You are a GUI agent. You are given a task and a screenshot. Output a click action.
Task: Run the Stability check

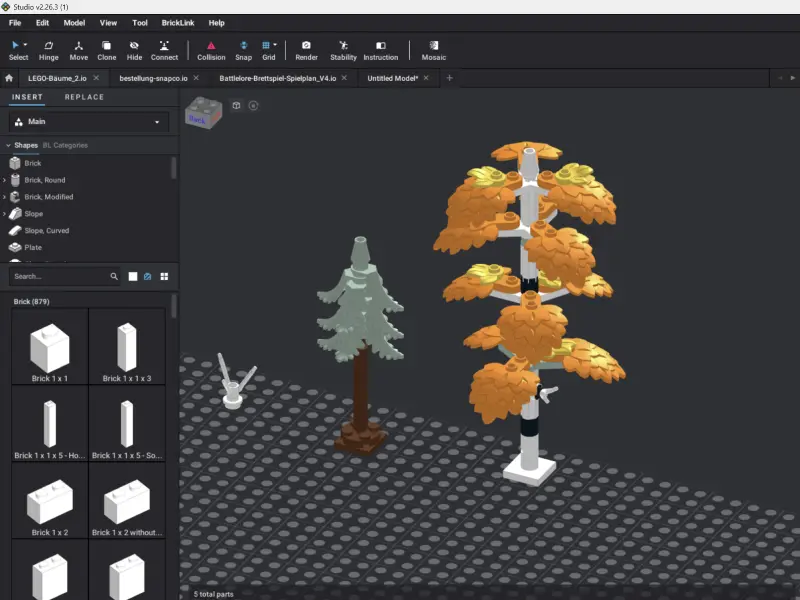pyautogui.click(x=343, y=50)
